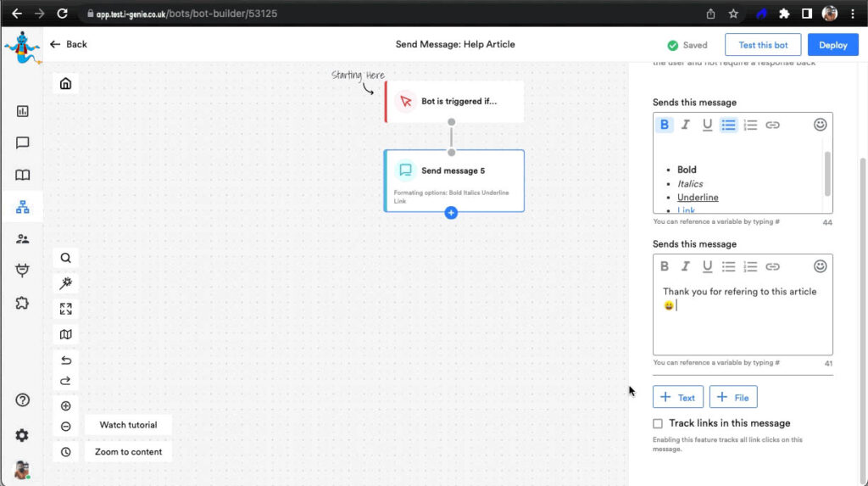The image size is (868, 486).
Task: Open the conversations chat icon in sidebar
Action: [x=22, y=143]
